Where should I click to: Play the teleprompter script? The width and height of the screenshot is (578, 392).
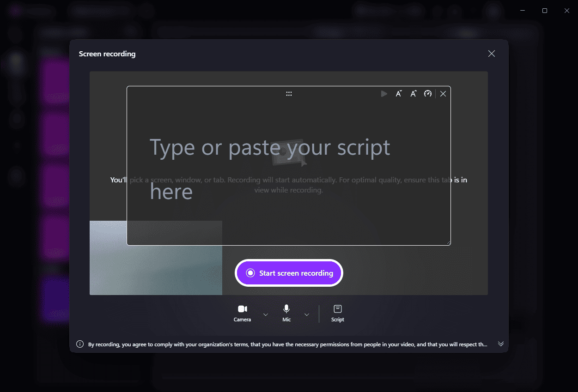(x=384, y=93)
